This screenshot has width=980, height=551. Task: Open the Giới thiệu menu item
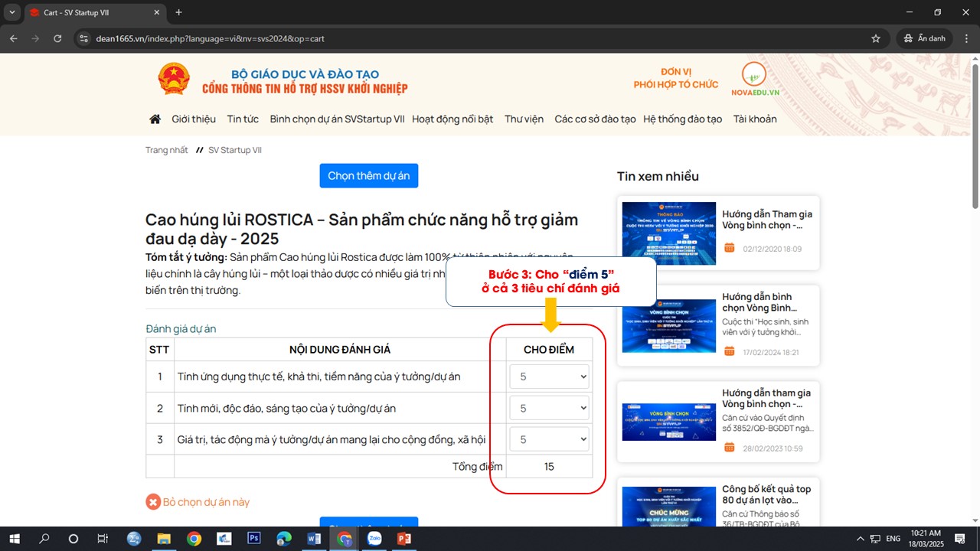point(194,119)
